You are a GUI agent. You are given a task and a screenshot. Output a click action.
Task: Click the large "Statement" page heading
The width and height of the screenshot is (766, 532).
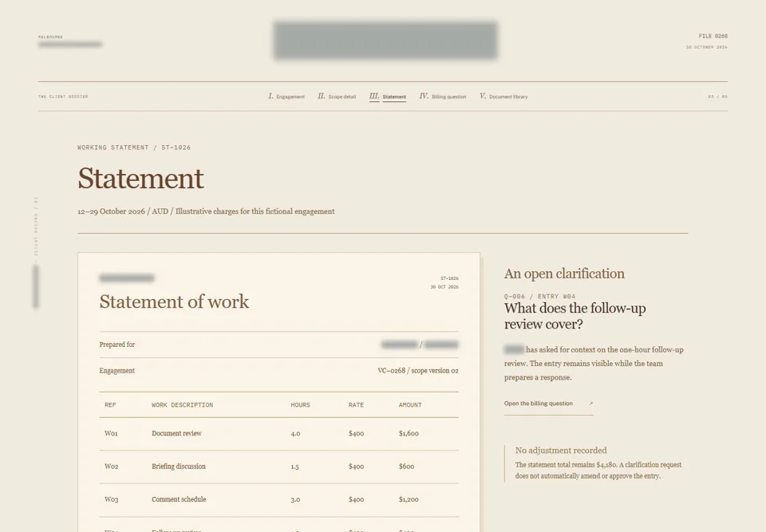pyautogui.click(x=140, y=178)
